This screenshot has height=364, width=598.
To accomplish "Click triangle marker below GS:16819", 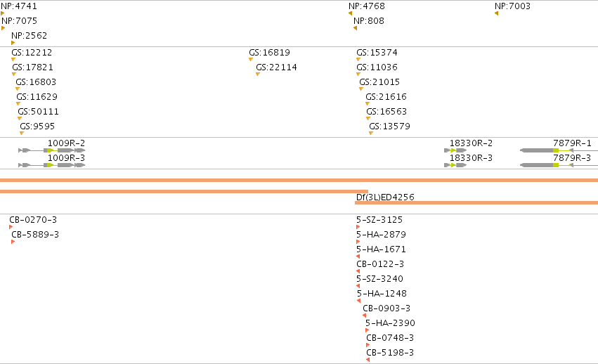I will 251,59.
